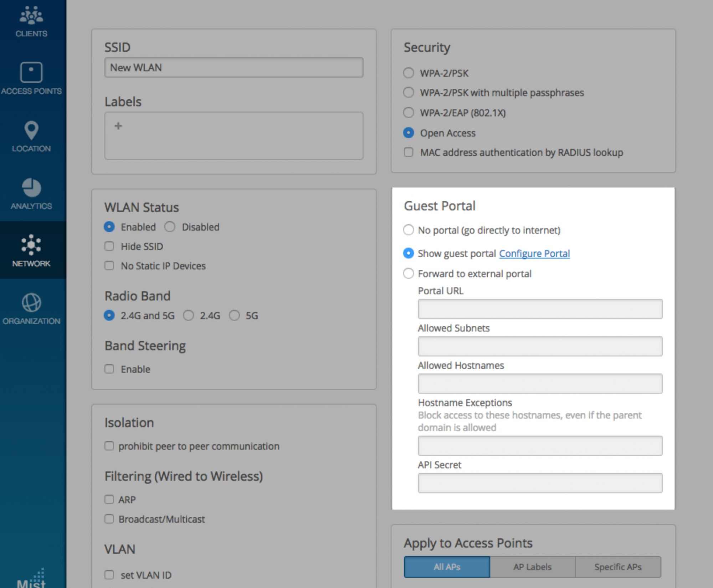713x588 pixels.
Task: Enable Band Steering checkbox
Action: click(109, 369)
